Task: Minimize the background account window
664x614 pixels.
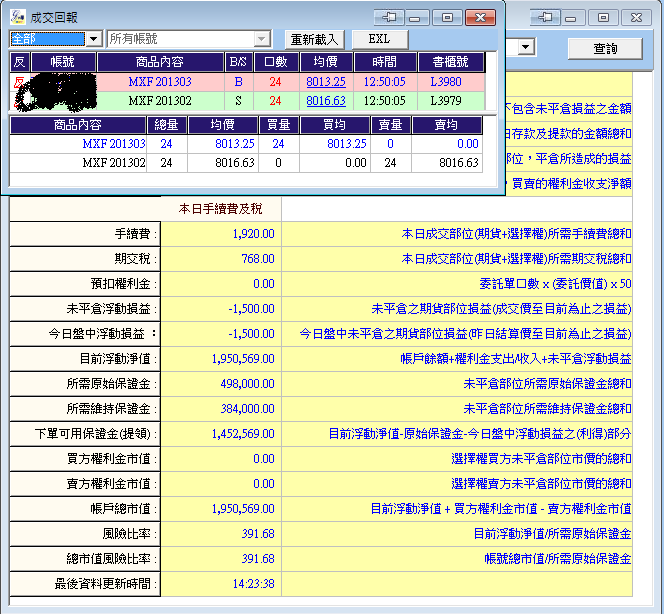Action: point(572,17)
